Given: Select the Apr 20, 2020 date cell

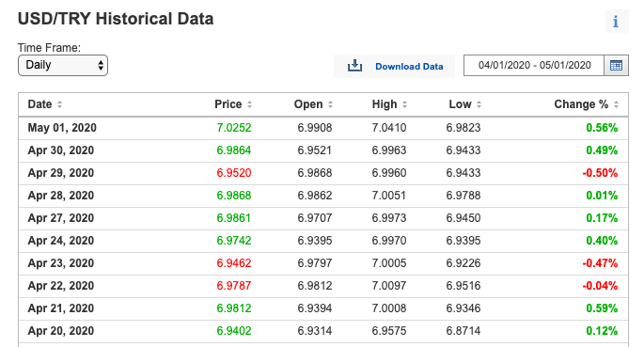Looking at the screenshot, I should (x=61, y=331).
